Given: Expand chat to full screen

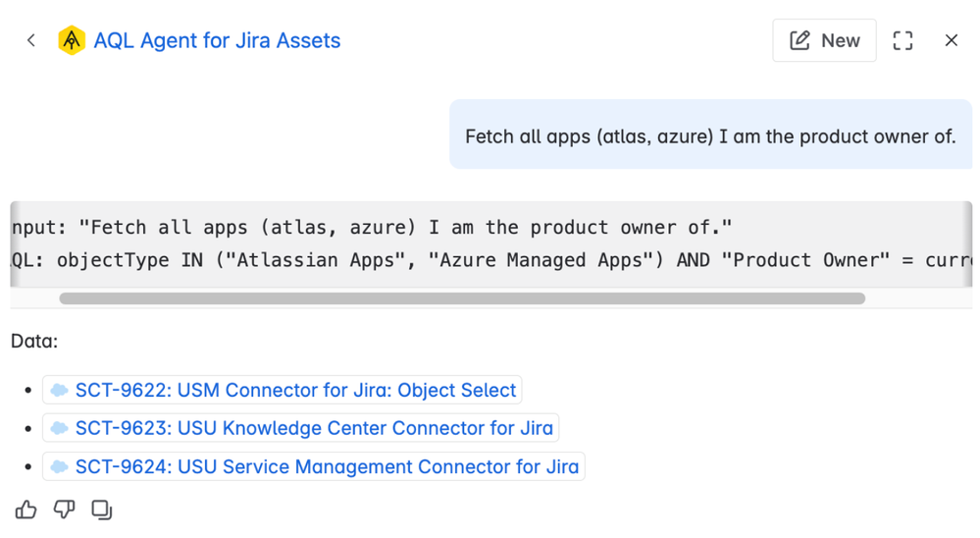Looking at the screenshot, I should 903,40.
